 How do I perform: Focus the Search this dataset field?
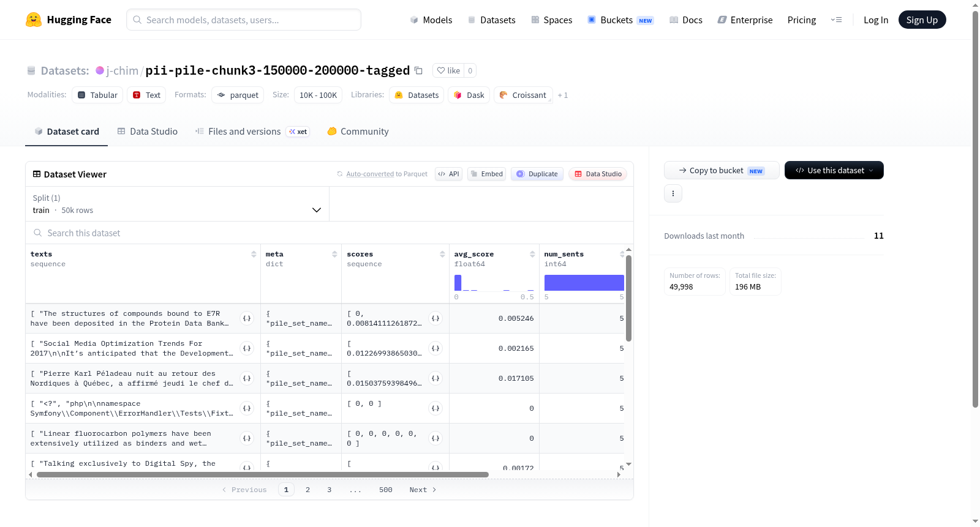[330, 233]
